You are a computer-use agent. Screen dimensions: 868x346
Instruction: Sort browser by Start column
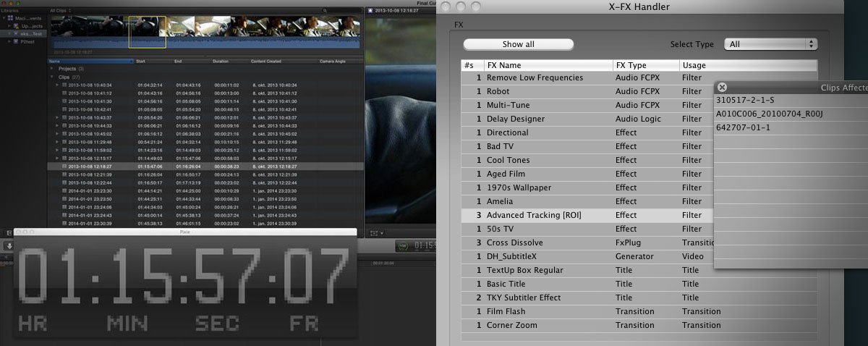pyautogui.click(x=153, y=61)
